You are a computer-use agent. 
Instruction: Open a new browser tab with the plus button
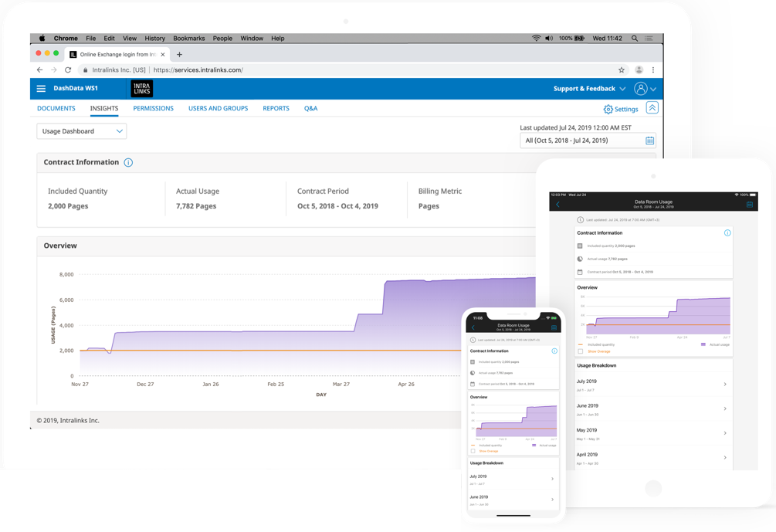pyautogui.click(x=180, y=55)
